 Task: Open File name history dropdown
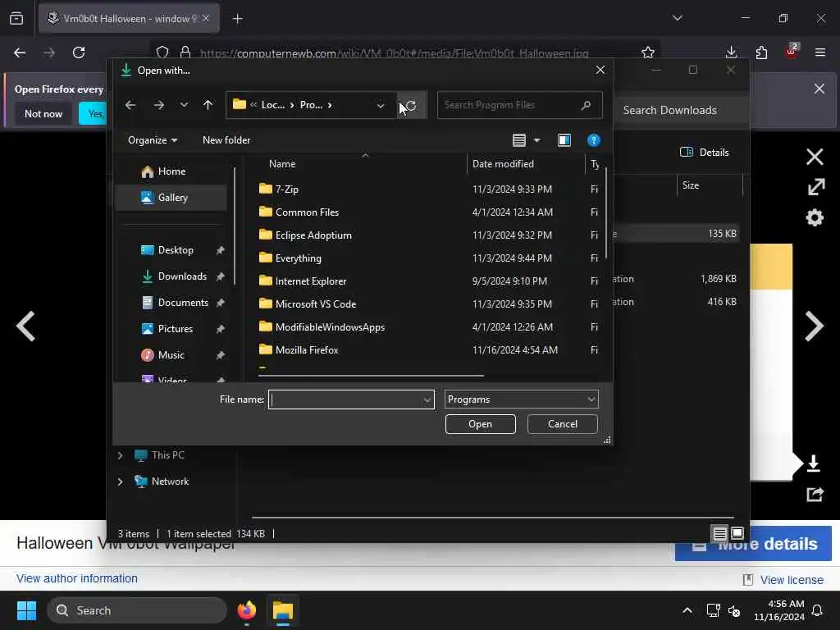[427, 399]
